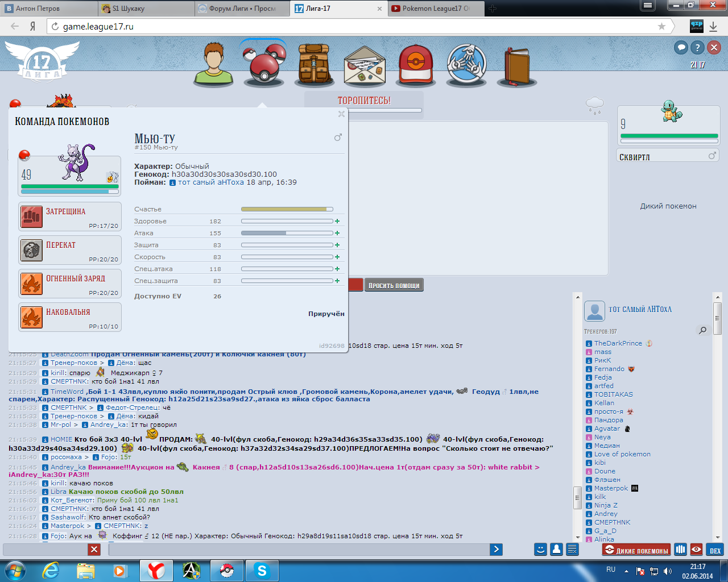
Task: Open the Windows Start button
Action: coord(15,569)
